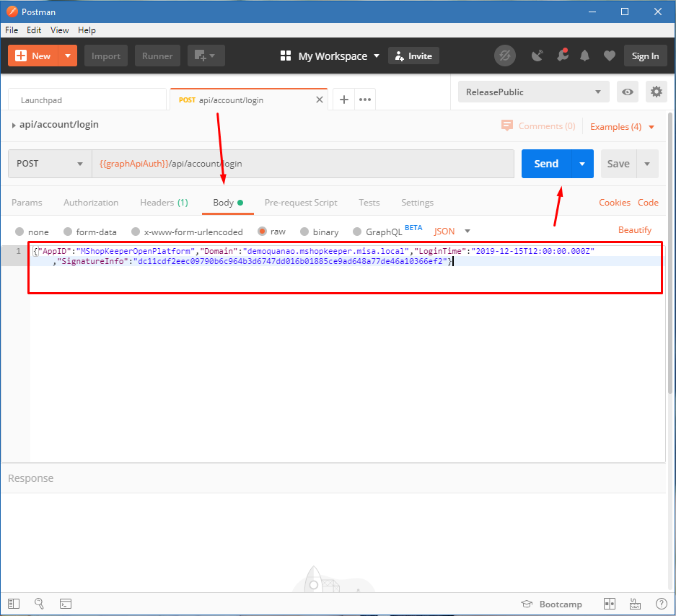Screen dimensions: 676x616
Task: Open the Cookies link
Action: pos(615,203)
